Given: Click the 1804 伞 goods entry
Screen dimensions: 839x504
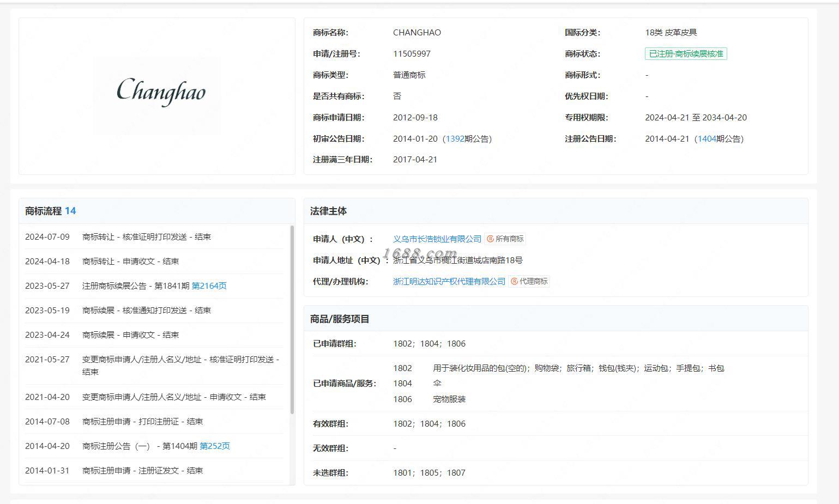Looking at the screenshot, I should pyautogui.click(x=417, y=384).
